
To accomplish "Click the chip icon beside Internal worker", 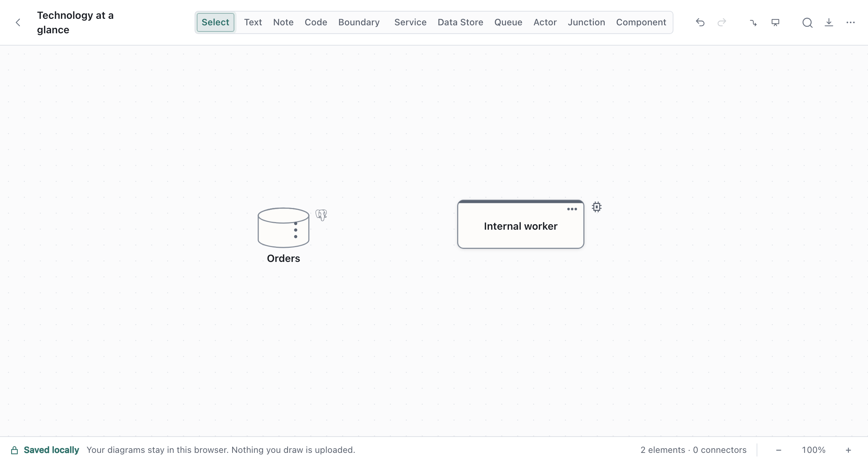I will (597, 207).
